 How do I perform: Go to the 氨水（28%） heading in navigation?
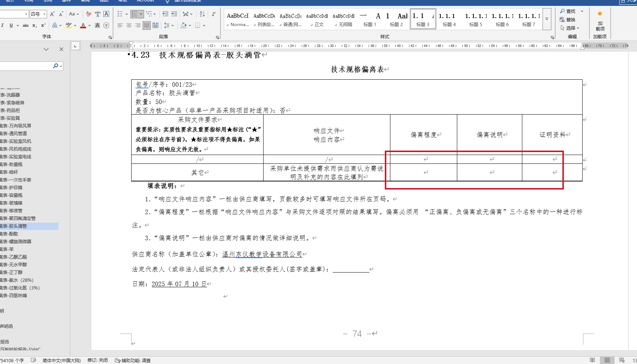coord(17,280)
